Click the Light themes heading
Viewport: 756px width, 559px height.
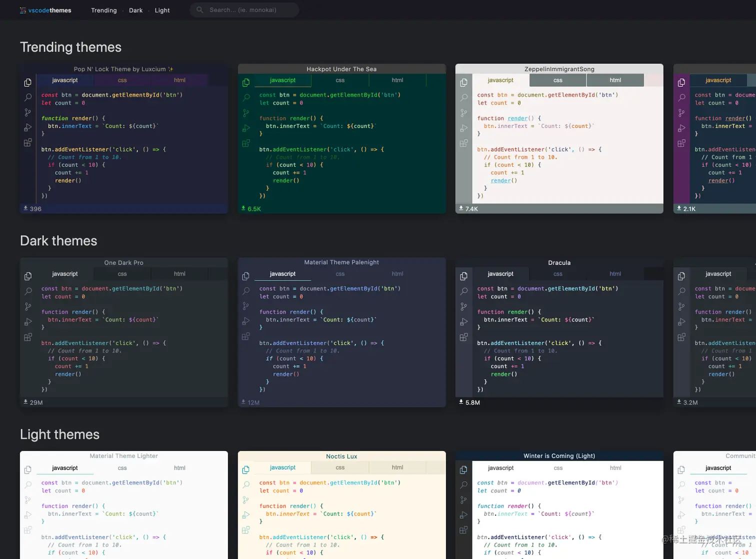coord(59,434)
